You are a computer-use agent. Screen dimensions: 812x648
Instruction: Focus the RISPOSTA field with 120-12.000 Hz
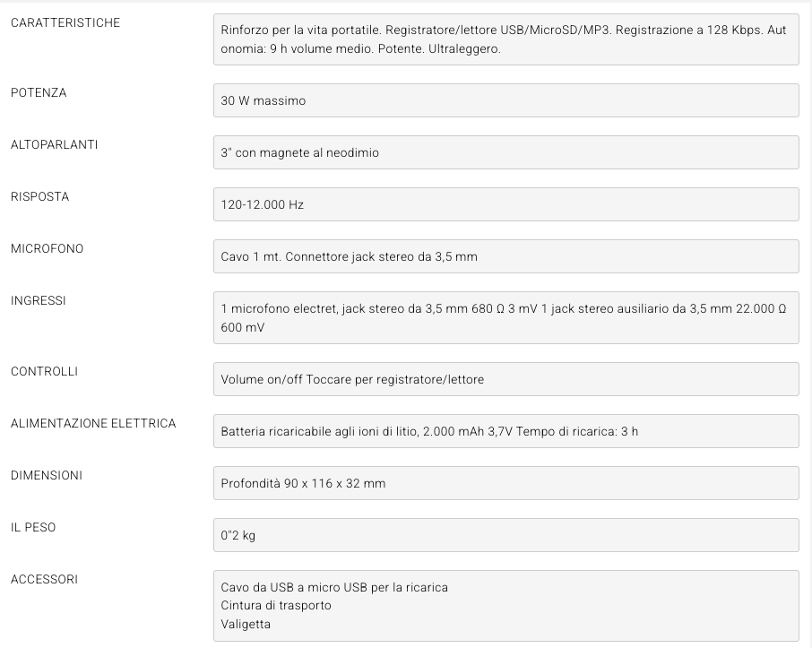(505, 204)
